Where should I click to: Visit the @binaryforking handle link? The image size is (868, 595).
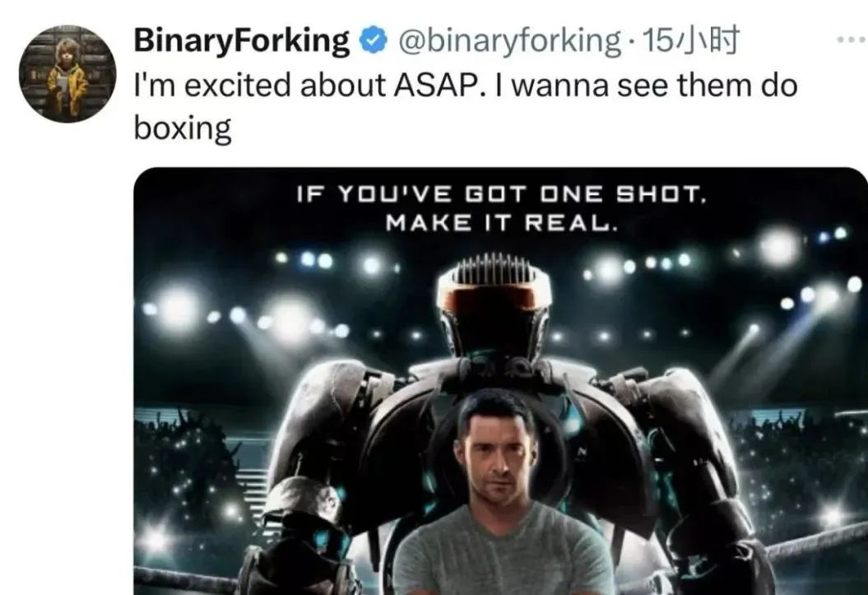[x=509, y=41]
